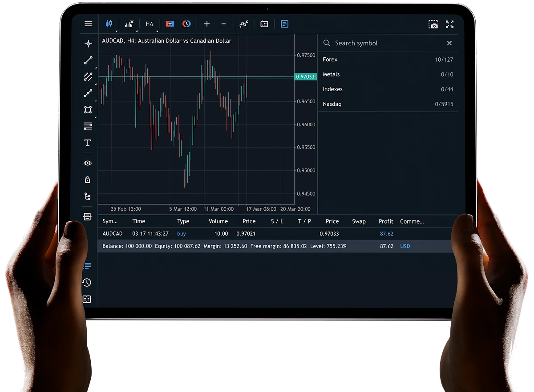Click the red-blue clock icon in toolbar
Screen dimensions: 534x392
pyautogui.click(x=186, y=24)
